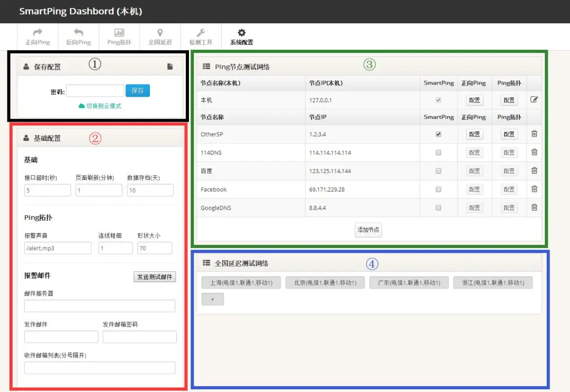Viewport: 570px width, 392px height.
Task: Click the 报警声音 field
Action: 58,248
